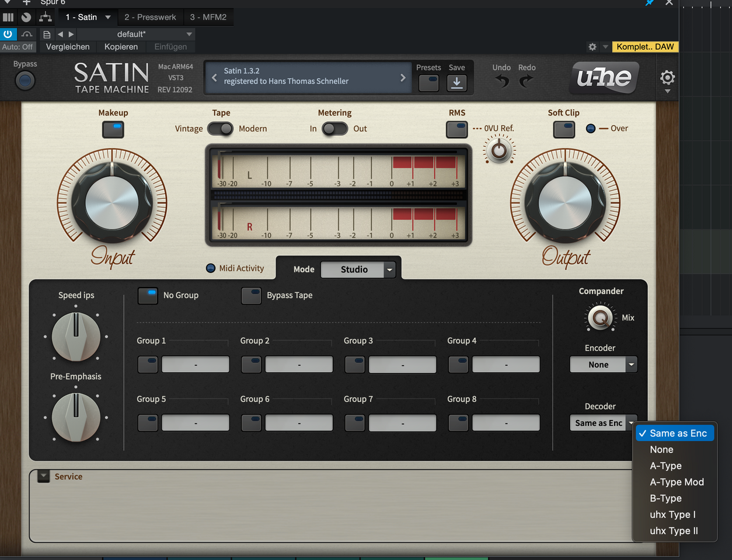Click the routing tree icon

46,17
